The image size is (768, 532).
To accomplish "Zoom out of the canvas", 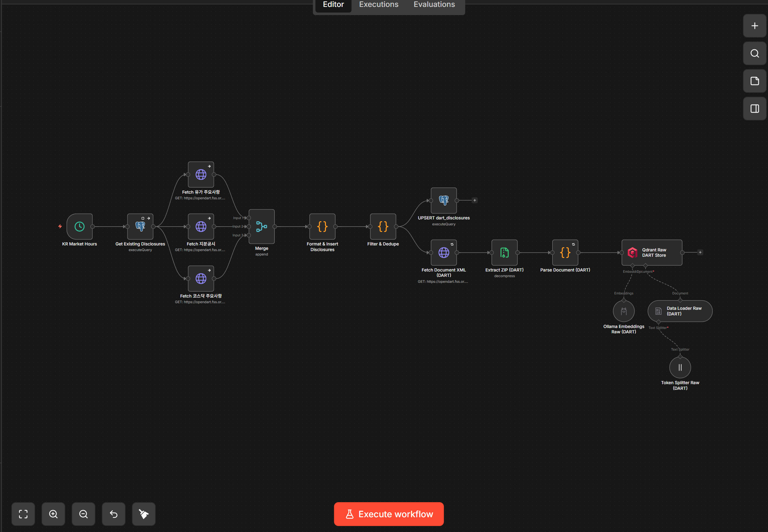I will coord(84,514).
